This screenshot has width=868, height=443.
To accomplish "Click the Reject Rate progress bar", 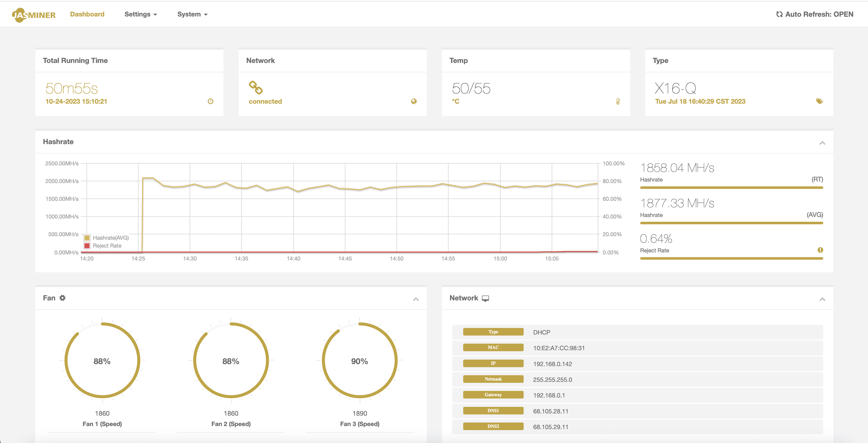I will [731, 258].
